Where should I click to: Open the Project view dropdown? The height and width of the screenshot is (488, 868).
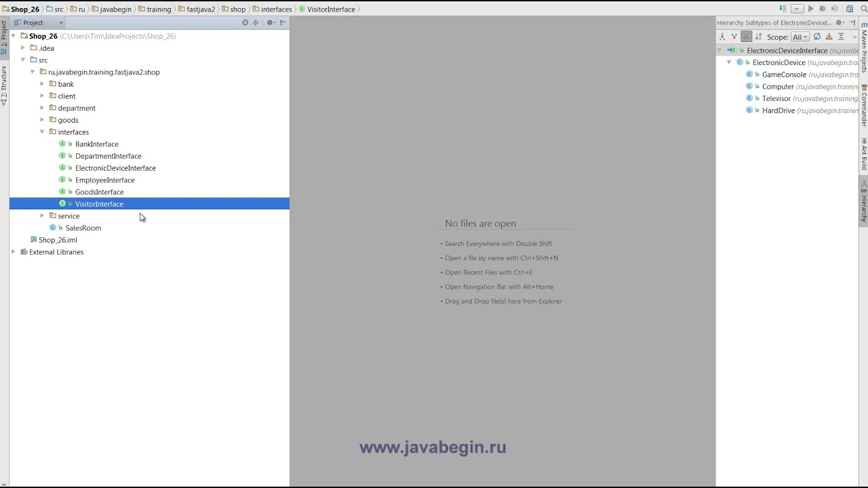(39, 22)
